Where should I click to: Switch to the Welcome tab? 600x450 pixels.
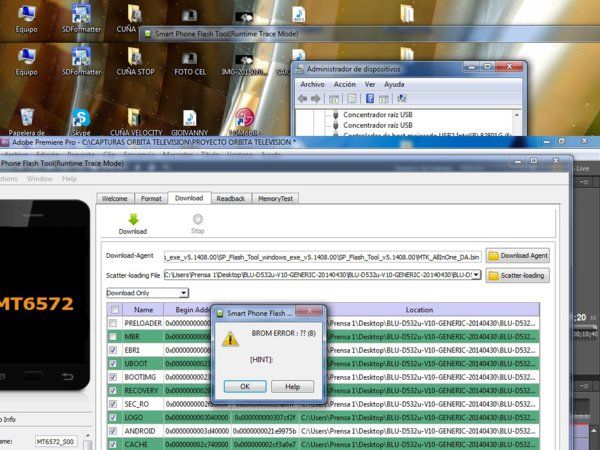[x=115, y=199]
